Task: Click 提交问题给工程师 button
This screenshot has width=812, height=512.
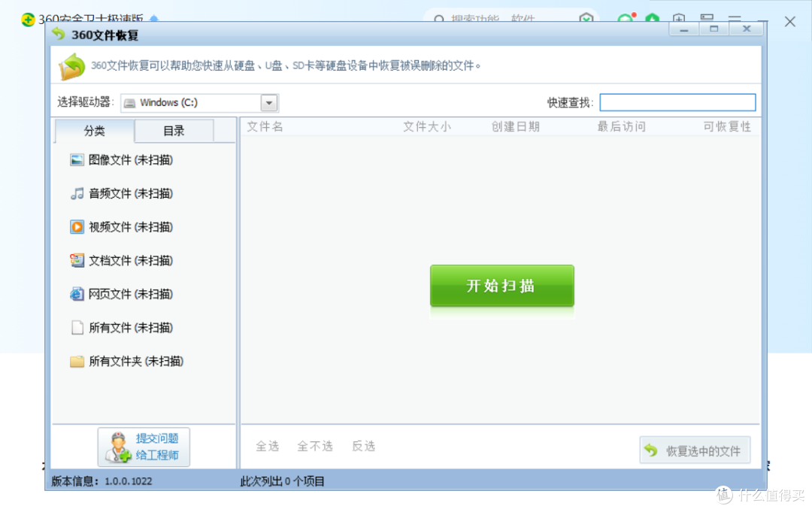Action: pyautogui.click(x=144, y=447)
